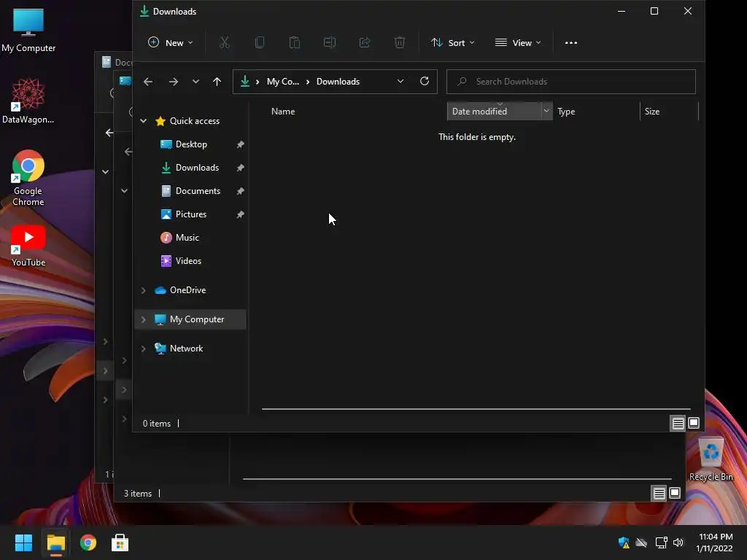The width and height of the screenshot is (747, 560).
Task: Open the See more ellipsis menu
Action: click(x=570, y=43)
